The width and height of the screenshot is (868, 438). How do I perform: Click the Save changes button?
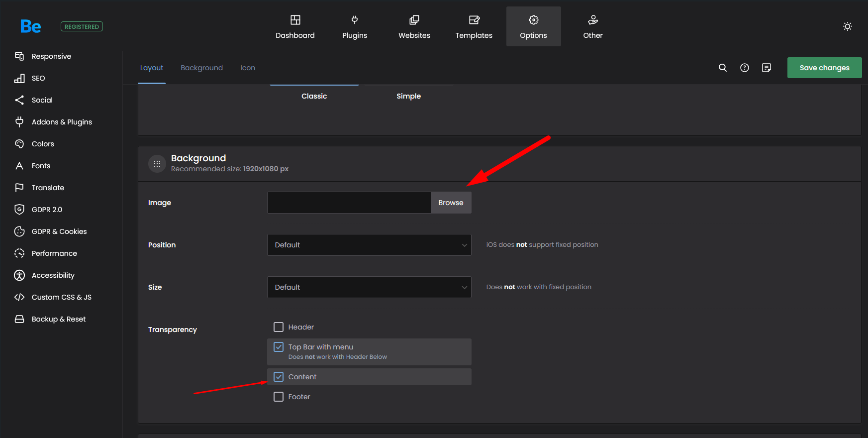tap(824, 68)
